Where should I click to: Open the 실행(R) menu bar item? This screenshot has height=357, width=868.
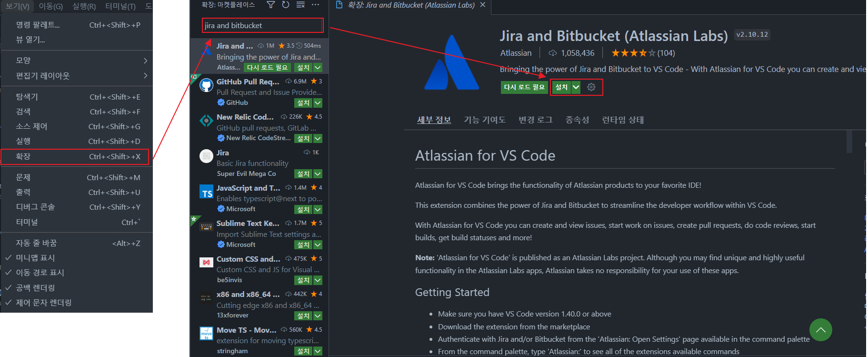pyautogui.click(x=84, y=6)
